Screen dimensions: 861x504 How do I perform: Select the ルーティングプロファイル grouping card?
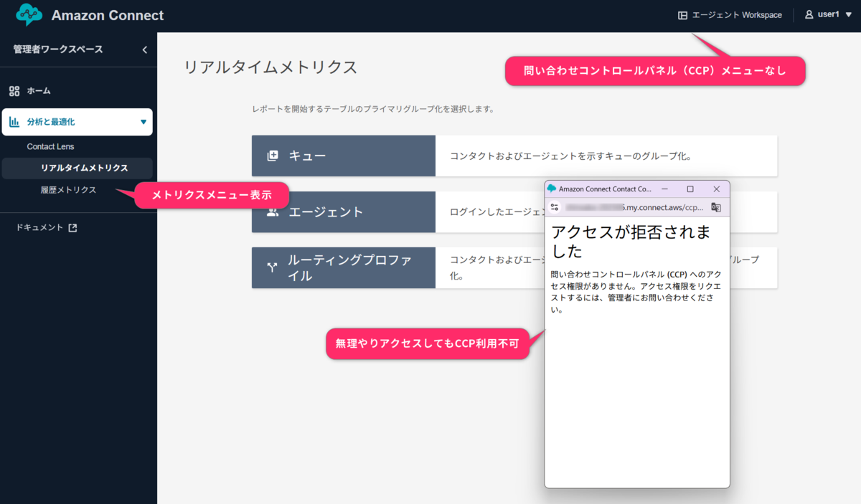coord(398,267)
